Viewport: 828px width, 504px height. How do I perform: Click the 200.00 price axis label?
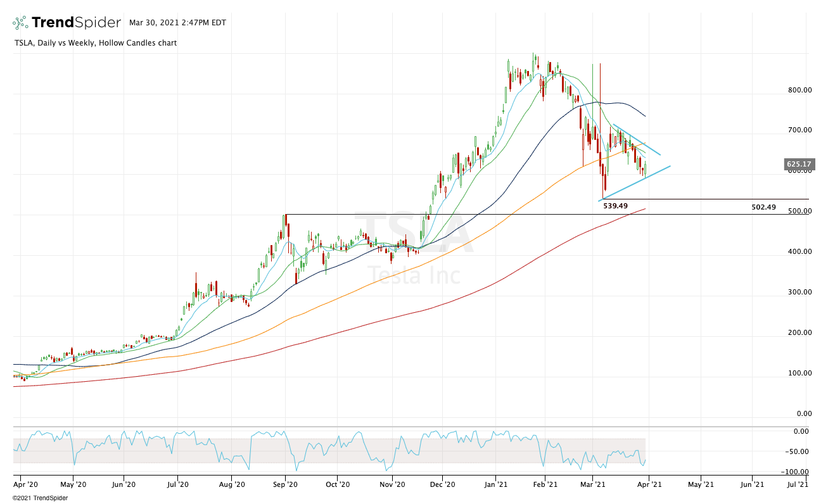click(x=800, y=333)
